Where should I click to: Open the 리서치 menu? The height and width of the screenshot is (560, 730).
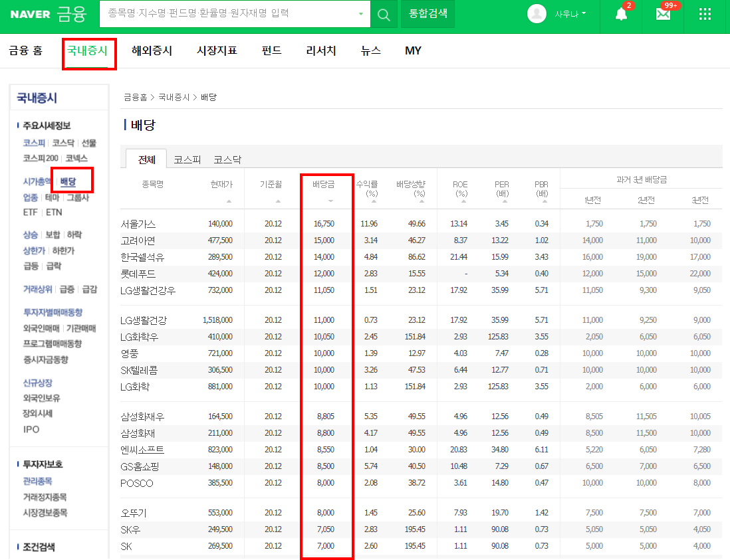[320, 50]
